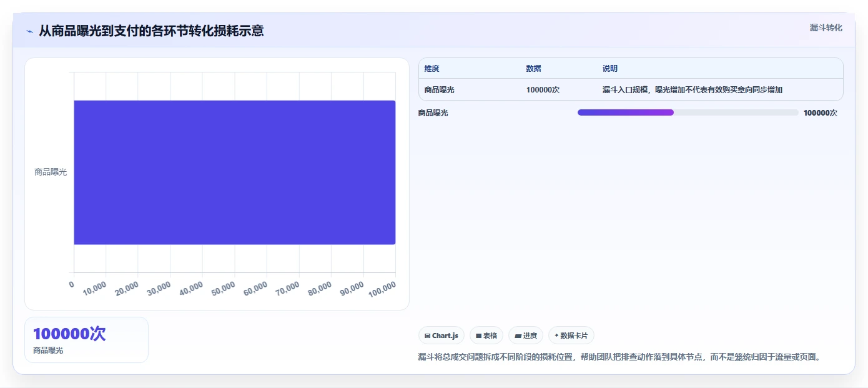Screen dimensions: 868x388
Task: Click the footer description about 漏斗
Action: 621,357
